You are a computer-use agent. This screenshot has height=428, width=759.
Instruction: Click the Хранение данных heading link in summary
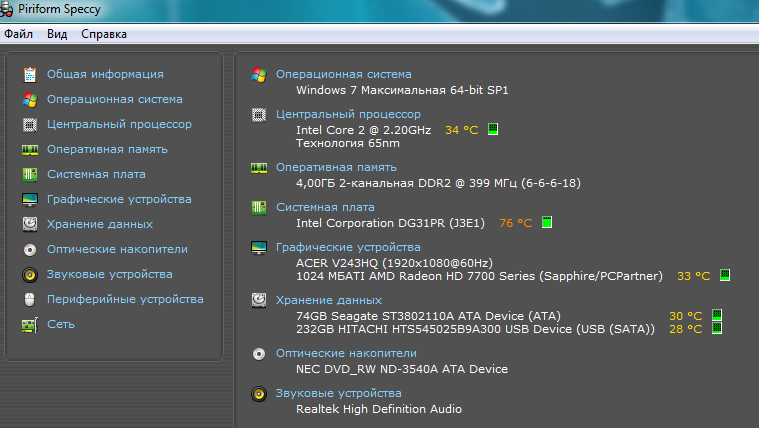click(x=329, y=300)
